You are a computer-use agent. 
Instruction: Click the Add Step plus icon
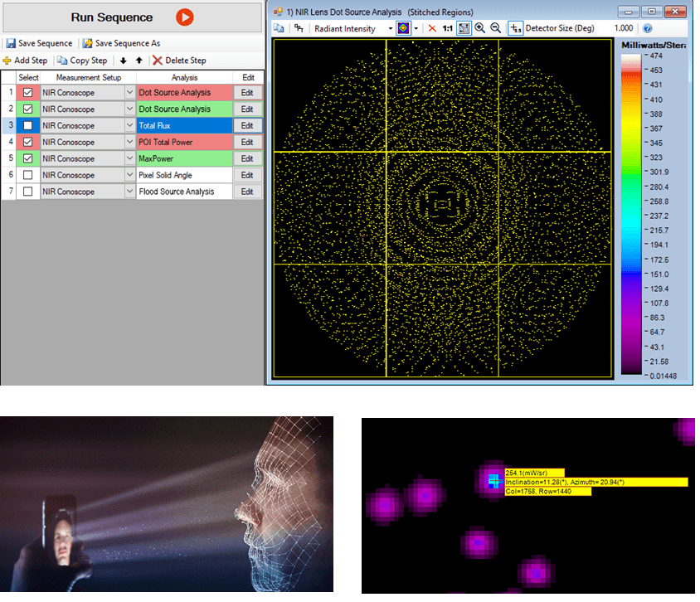[7, 61]
